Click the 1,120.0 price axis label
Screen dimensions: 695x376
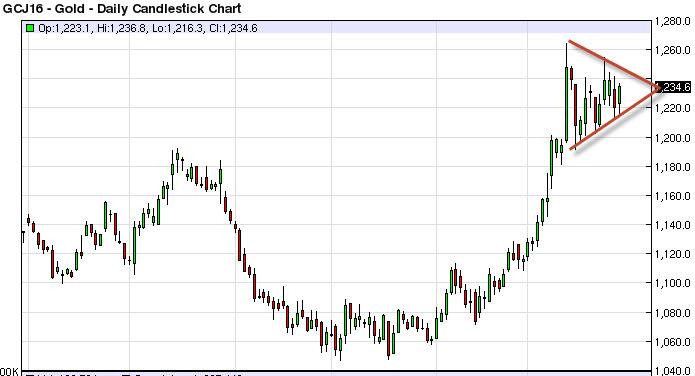(672, 254)
